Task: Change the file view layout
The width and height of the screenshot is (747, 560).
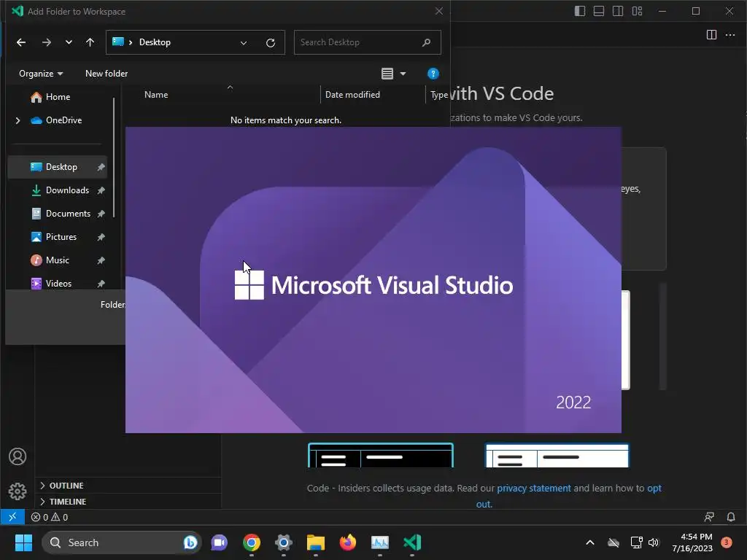Action: (387, 74)
